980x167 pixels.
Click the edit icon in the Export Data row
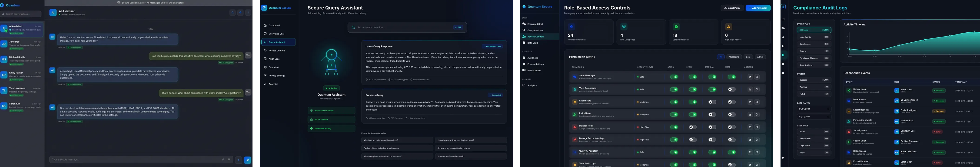tap(750, 102)
